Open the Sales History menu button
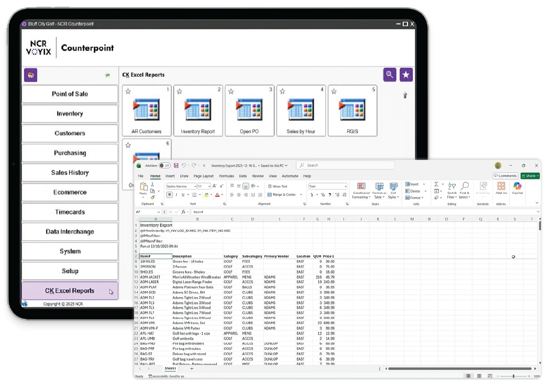 pyautogui.click(x=70, y=173)
